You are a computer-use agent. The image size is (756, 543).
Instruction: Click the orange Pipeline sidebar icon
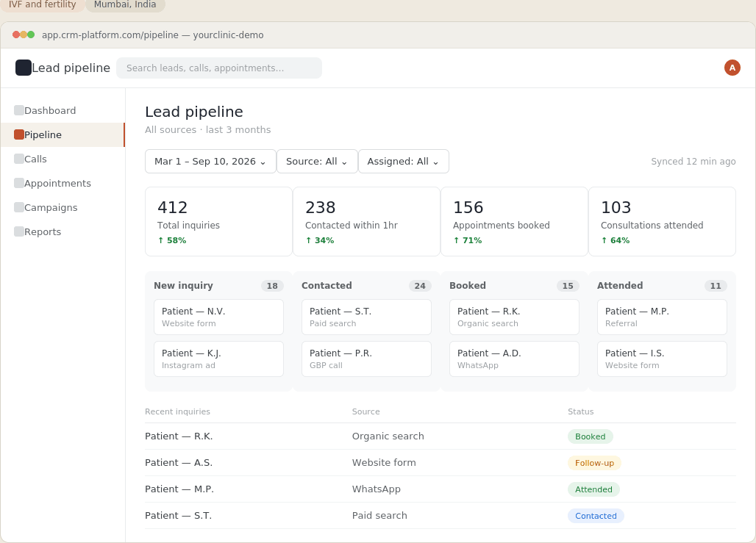point(19,134)
